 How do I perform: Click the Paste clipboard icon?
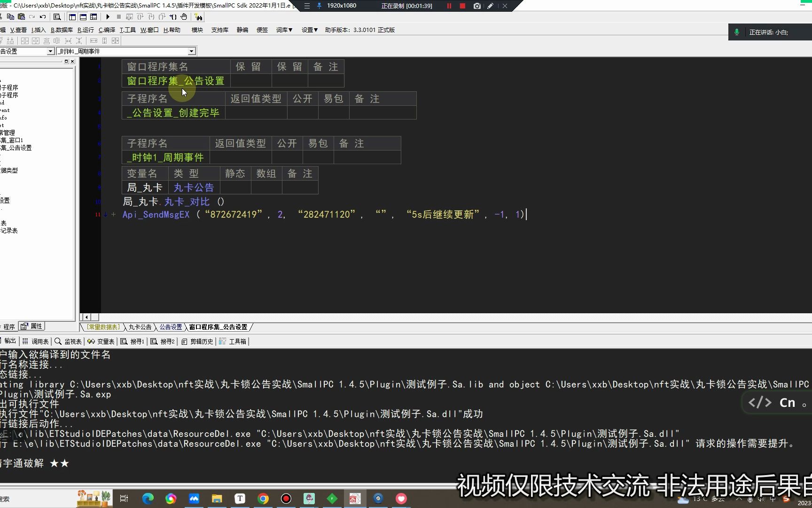[x=21, y=17]
